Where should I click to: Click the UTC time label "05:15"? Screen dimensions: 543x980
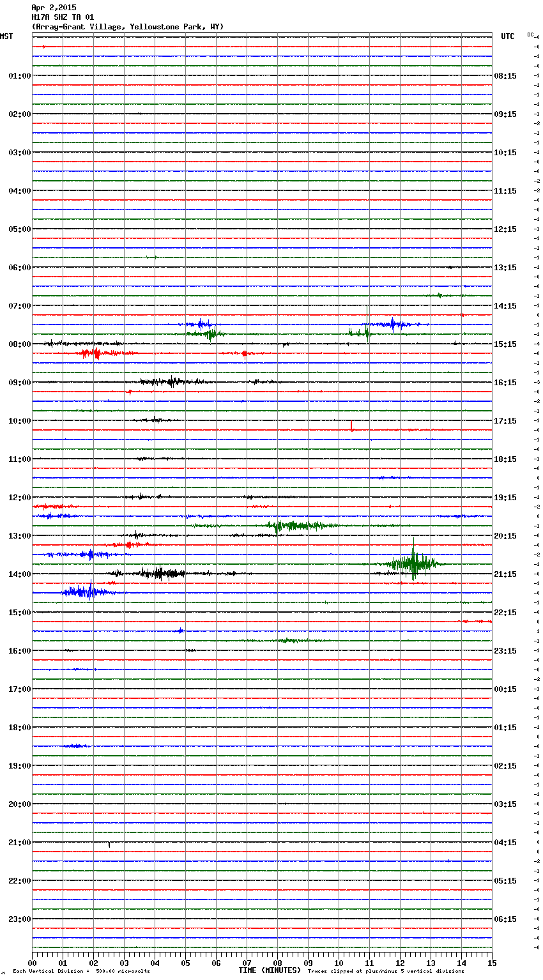(x=505, y=881)
